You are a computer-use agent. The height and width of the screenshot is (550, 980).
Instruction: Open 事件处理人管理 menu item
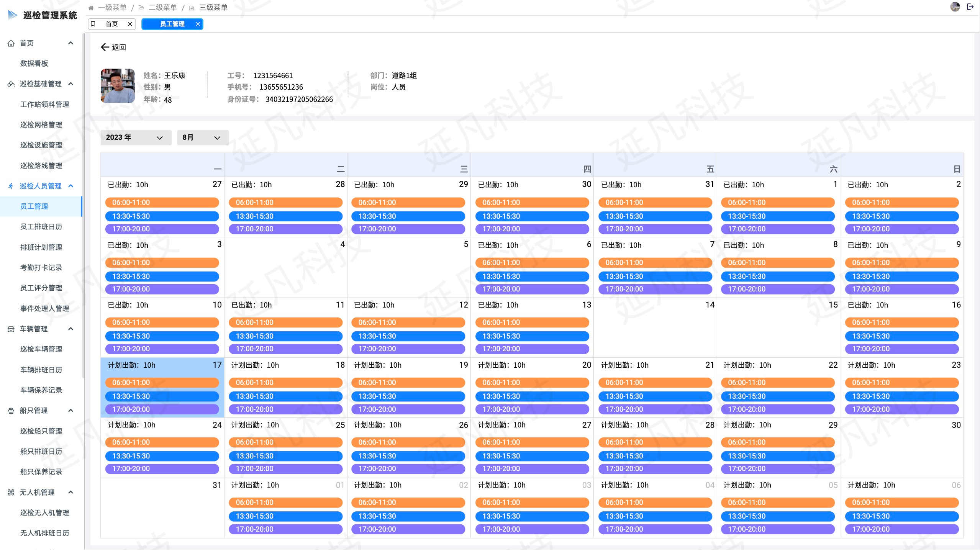pyautogui.click(x=45, y=309)
